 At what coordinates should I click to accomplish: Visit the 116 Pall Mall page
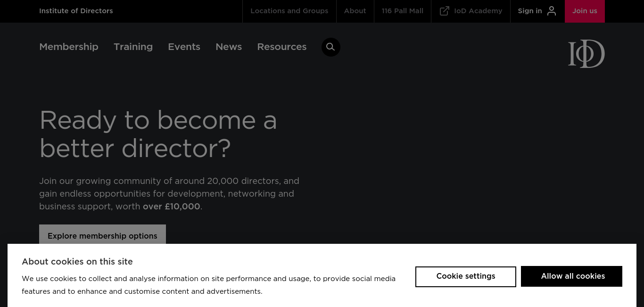point(403,11)
